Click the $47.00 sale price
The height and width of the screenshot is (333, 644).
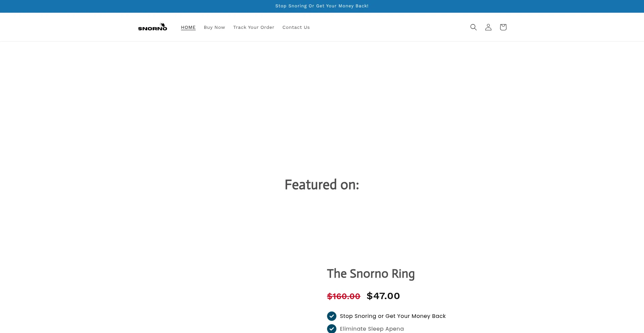(x=383, y=296)
